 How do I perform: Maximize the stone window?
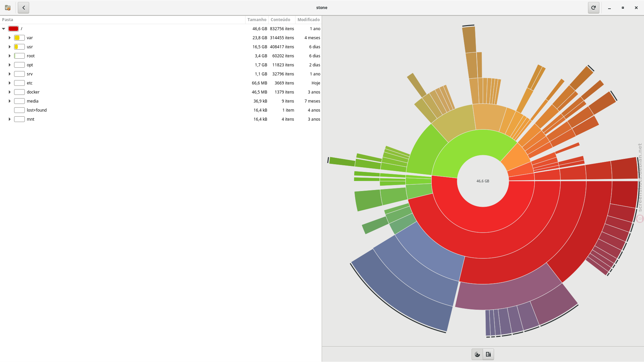click(x=623, y=8)
